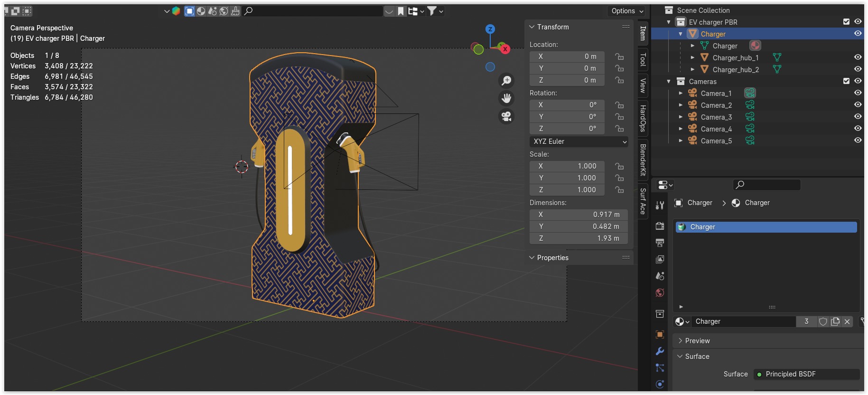The height and width of the screenshot is (395, 868).
Task: Switch to the Tool sidebar tab
Action: tap(643, 59)
